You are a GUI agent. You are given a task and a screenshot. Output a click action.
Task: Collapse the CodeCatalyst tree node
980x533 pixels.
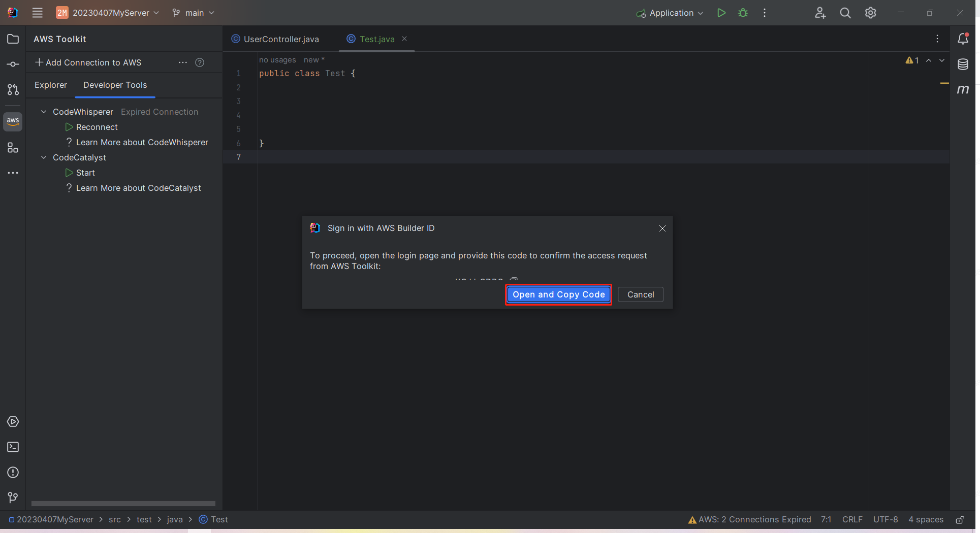click(44, 157)
